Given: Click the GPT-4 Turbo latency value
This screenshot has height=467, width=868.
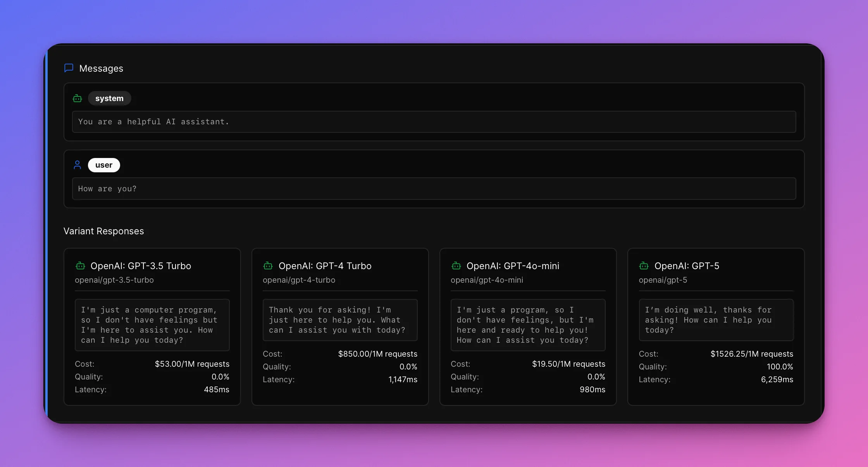Looking at the screenshot, I should 403,379.
